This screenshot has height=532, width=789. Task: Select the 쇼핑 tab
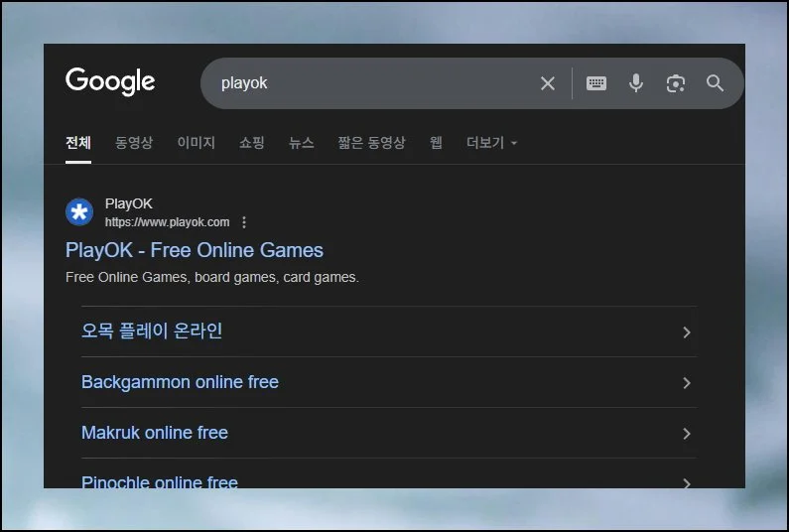pyautogui.click(x=252, y=143)
